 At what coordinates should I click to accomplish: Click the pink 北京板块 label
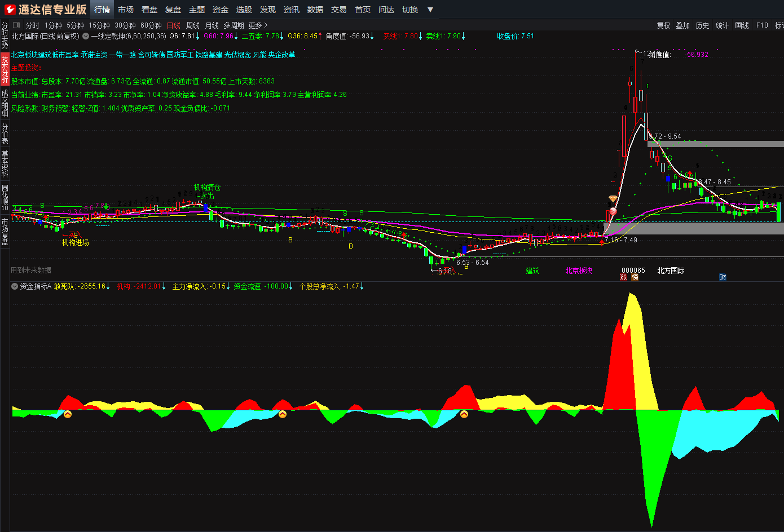click(579, 271)
